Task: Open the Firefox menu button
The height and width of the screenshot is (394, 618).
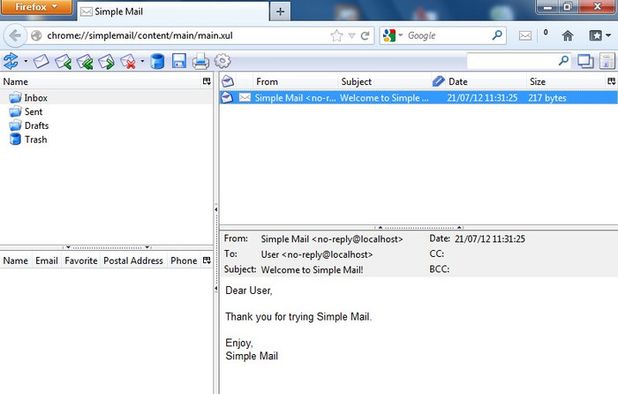Action: click(36, 7)
